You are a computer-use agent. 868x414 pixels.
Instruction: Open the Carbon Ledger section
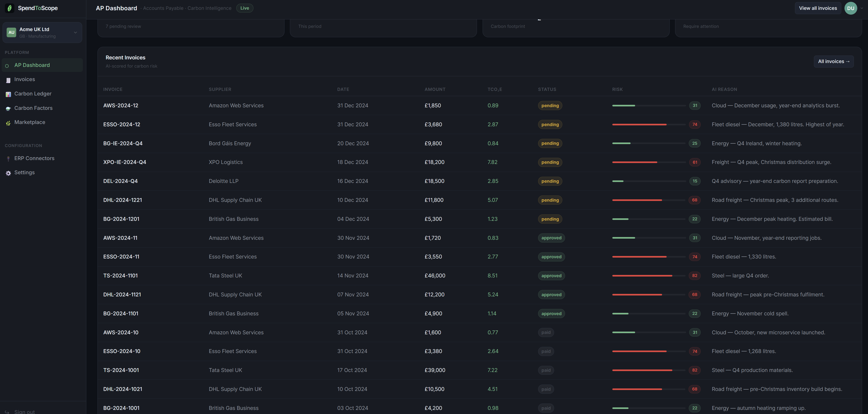tap(42, 94)
